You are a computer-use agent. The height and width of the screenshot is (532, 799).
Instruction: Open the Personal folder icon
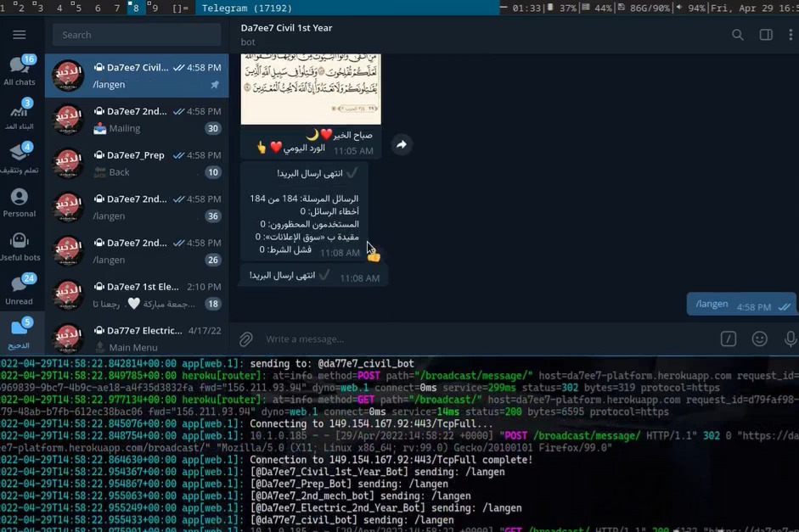click(19, 197)
